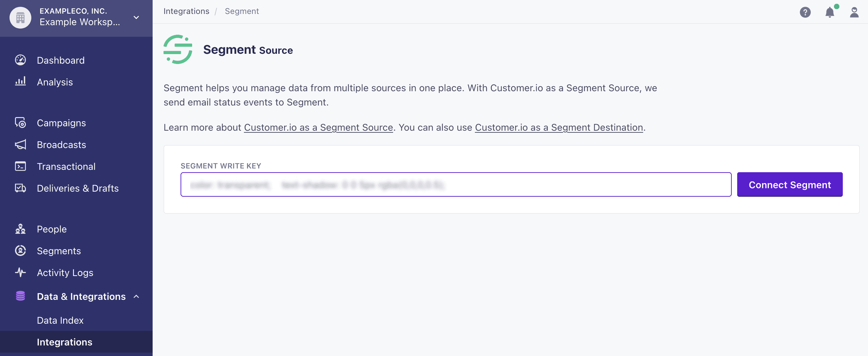This screenshot has width=868, height=356.
Task: Open Broadcasts using the megaphone icon
Action: point(20,144)
